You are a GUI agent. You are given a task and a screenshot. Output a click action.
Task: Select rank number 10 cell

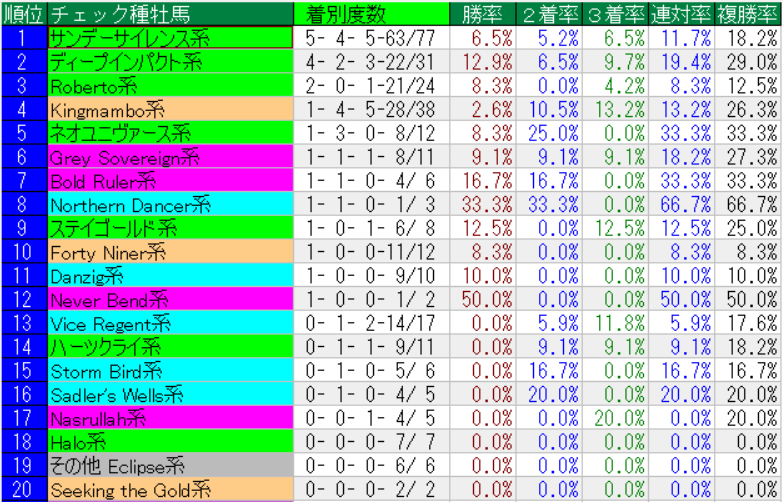coord(22,252)
